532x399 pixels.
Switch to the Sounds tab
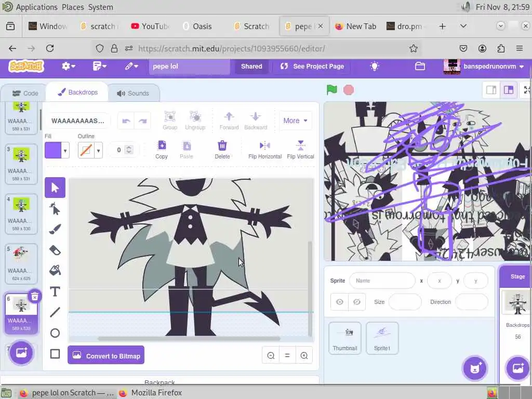(134, 94)
